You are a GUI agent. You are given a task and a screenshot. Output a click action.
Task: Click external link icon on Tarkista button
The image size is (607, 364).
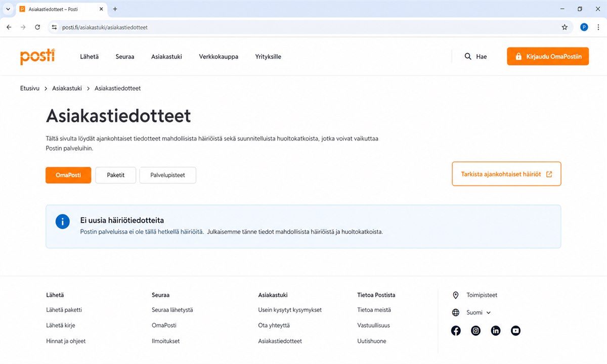pos(549,174)
